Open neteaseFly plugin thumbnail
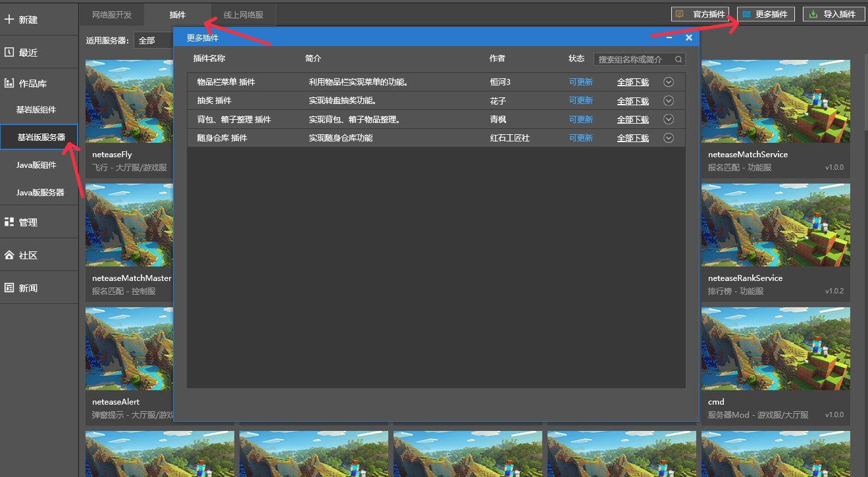The width and height of the screenshot is (868, 477). pyautogui.click(x=129, y=101)
